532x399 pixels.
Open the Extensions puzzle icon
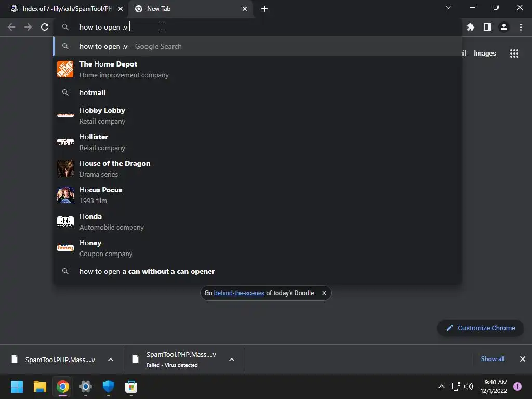click(470, 27)
